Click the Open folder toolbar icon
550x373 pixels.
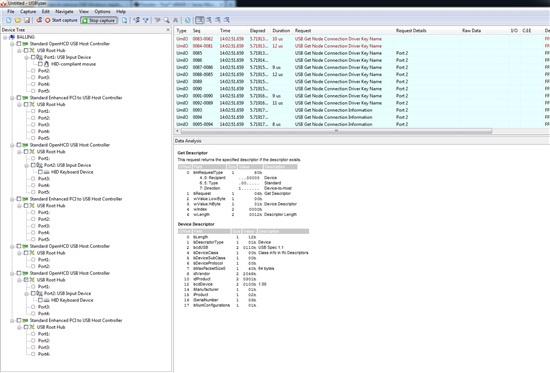(x=18, y=20)
